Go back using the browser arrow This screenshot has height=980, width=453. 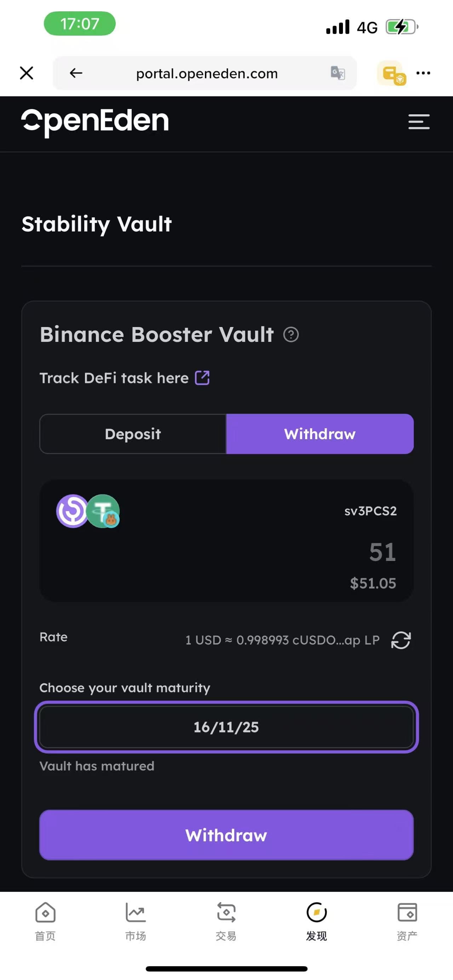(x=76, y=73)
